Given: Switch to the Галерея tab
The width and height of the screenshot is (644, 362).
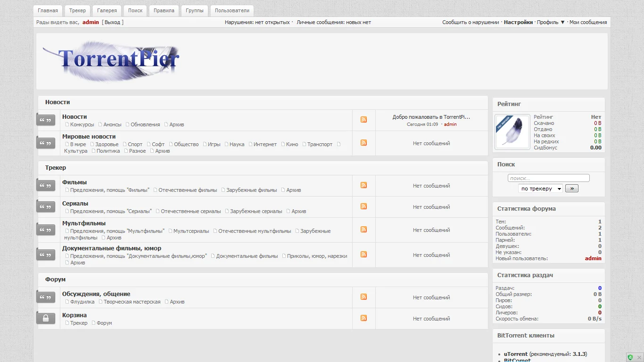Looking at the screenshot, I should 107,10.
